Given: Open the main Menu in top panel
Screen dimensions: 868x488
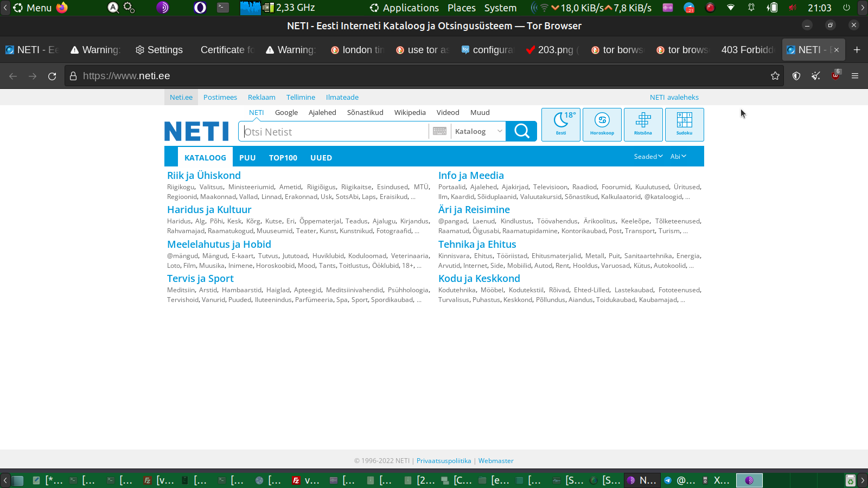Looking at the screenshot, I should [32, 8].
